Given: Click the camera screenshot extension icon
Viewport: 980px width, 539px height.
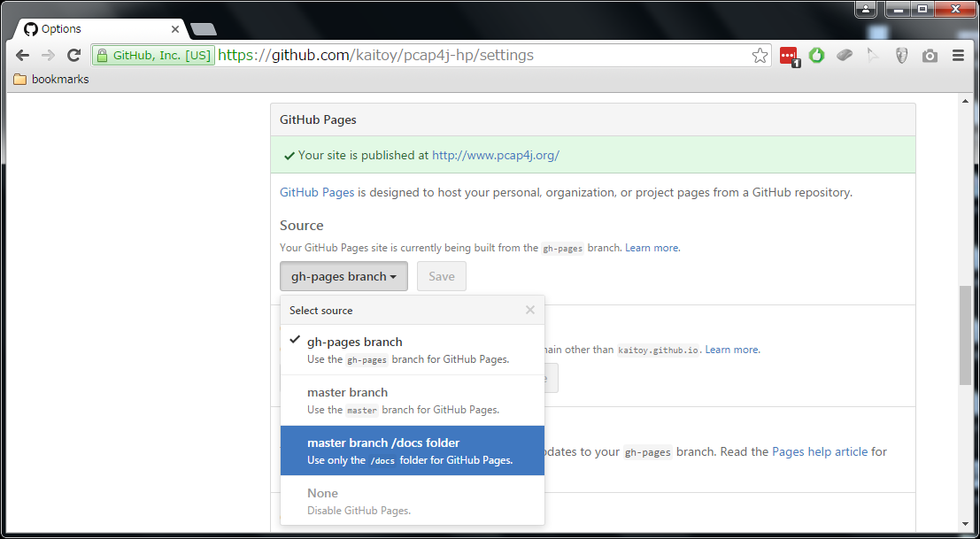Looking at the screenshot, I should 930,56.
